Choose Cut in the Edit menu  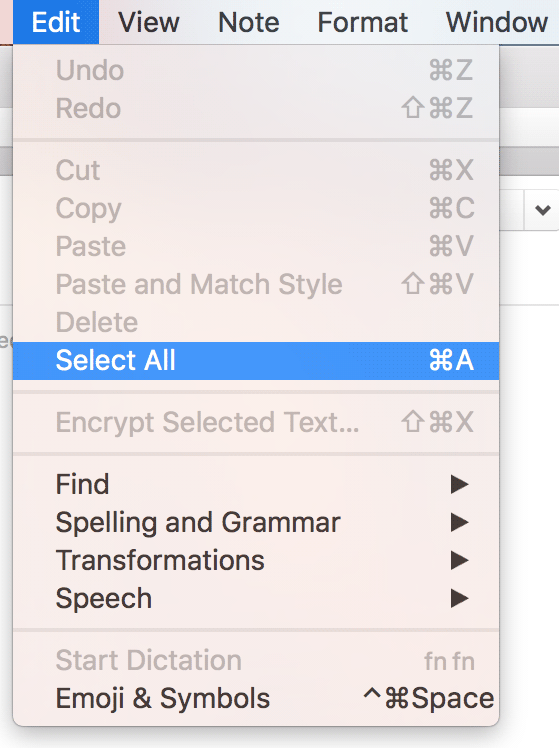coord(256,170)
